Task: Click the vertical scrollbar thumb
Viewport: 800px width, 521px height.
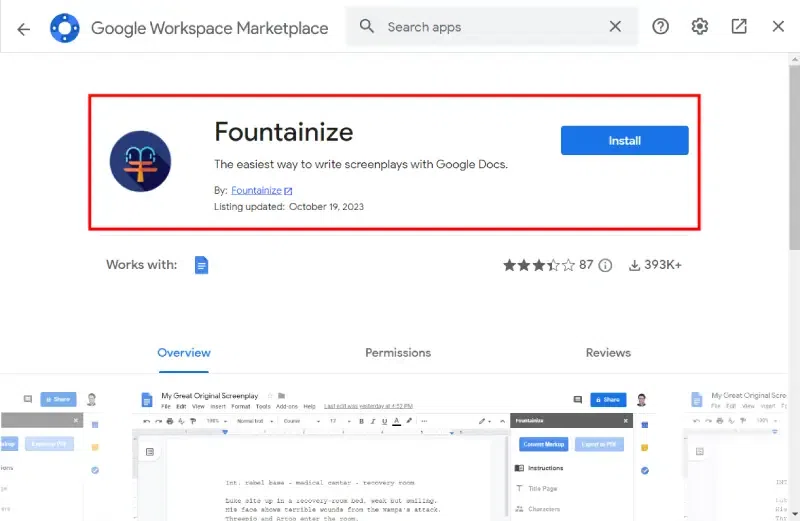Action: click(794, 158)
